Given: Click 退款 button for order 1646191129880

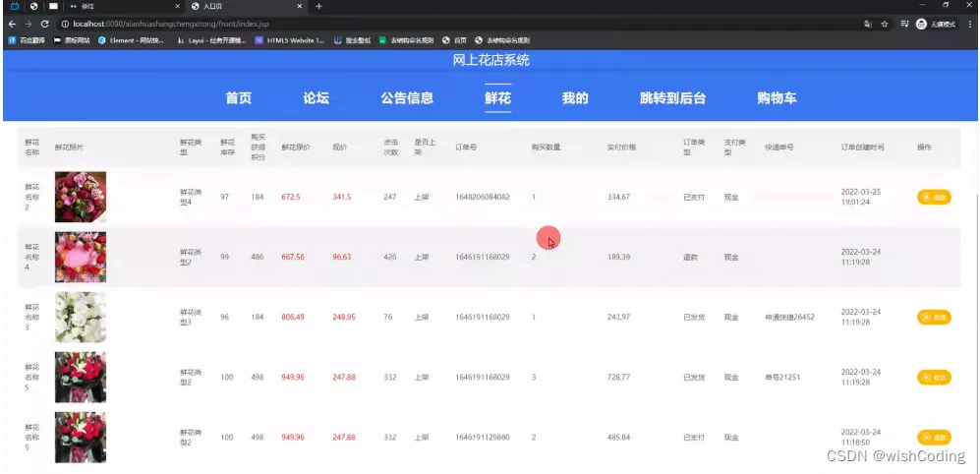Looking at the screenshot, I should click(x=934, y=437).
